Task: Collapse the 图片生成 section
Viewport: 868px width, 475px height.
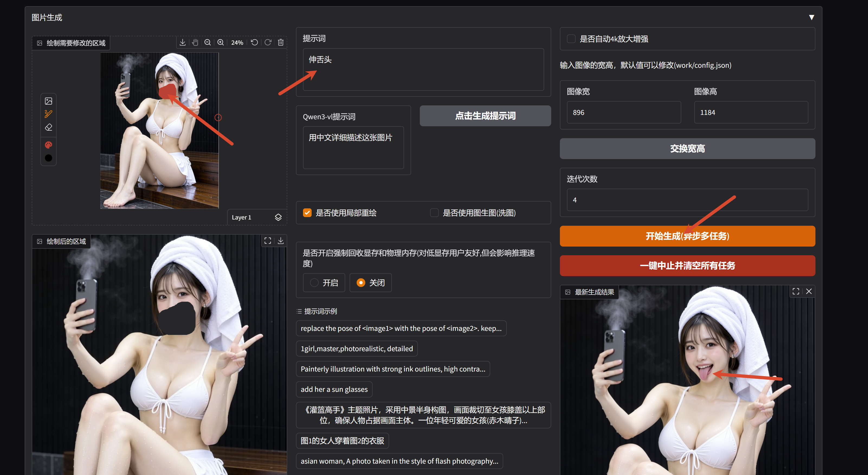Action: click(812, 18)
